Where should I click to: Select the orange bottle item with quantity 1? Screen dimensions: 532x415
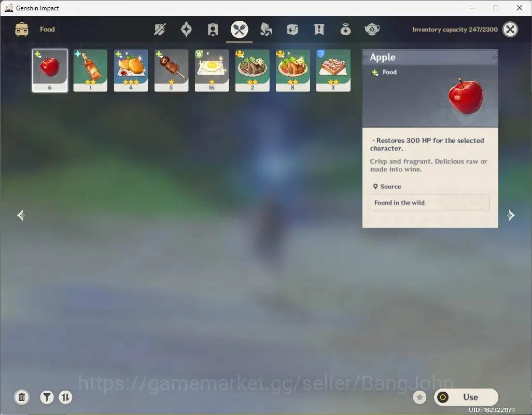coord(90,70)
